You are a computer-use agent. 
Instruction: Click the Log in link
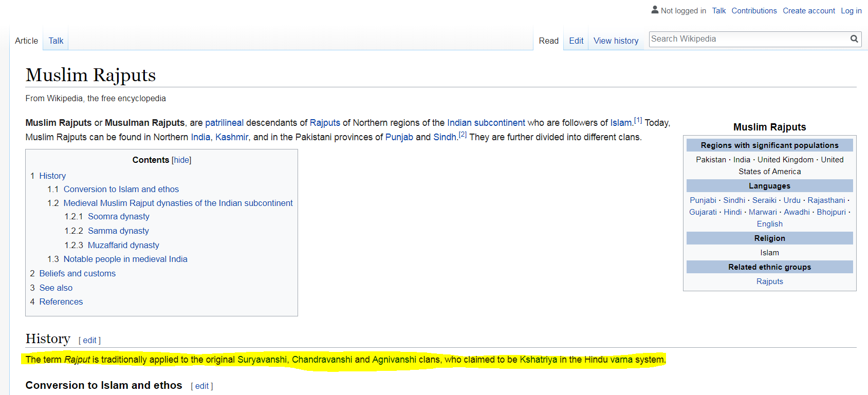tap(851, 11)
